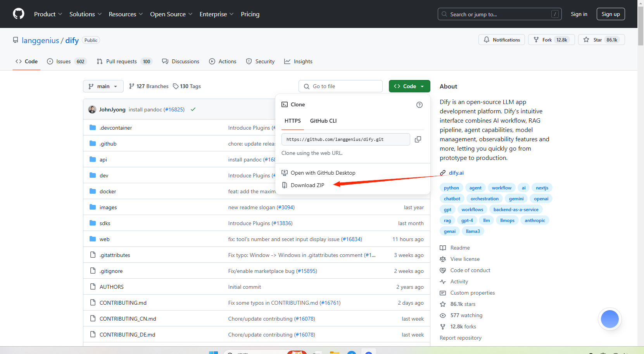Star the dify repository
Image resolution: width=644 pixels, height=354 pixels.
click(601, 40)
